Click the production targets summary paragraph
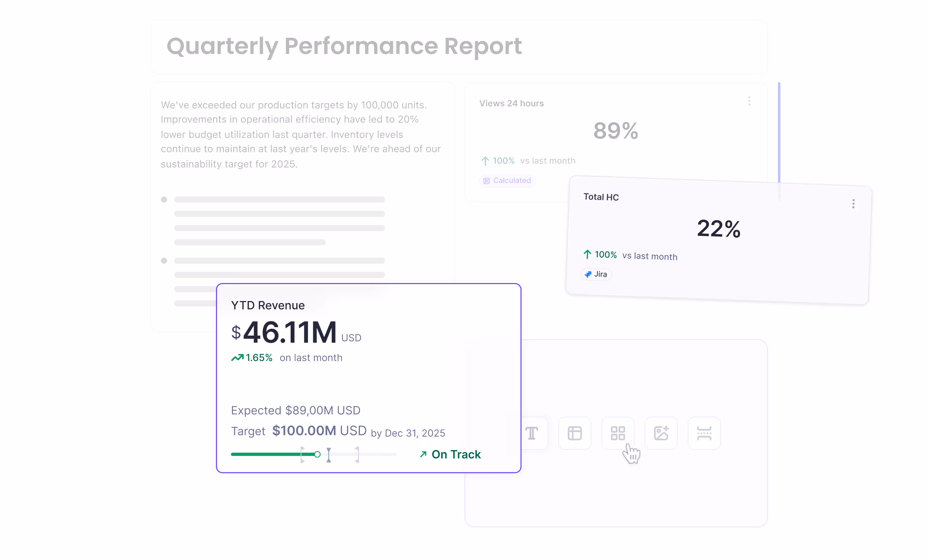This screenshot has width=928, height=560. tap(301, 134)
